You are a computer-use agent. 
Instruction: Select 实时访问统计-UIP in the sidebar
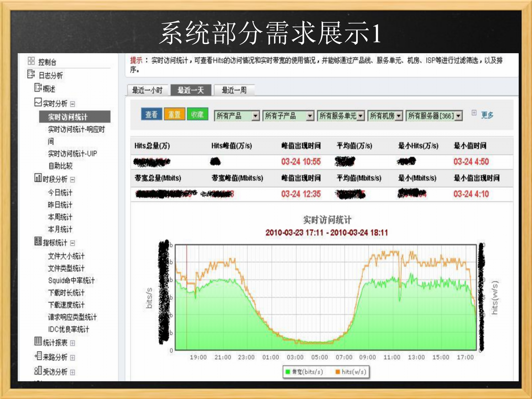[73, 154]
